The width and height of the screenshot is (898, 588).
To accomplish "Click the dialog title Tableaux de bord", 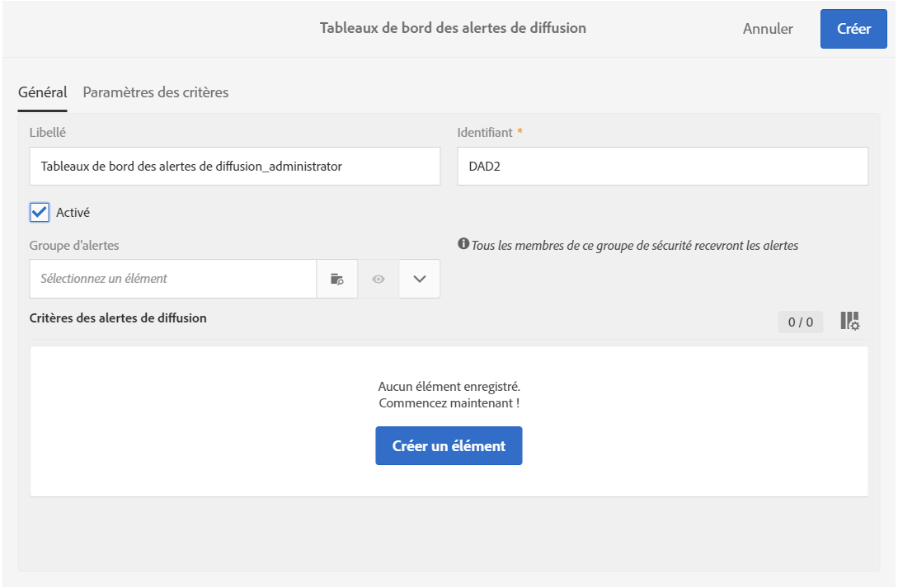I will coord(453,28).
